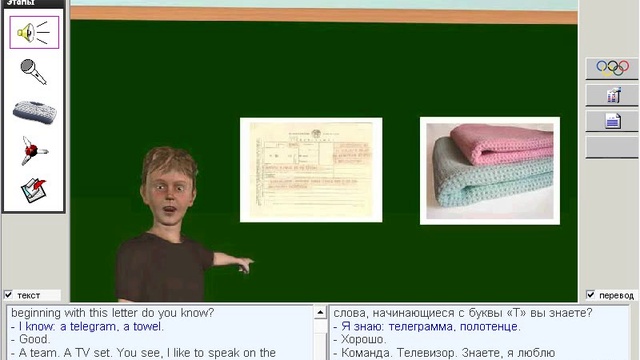Click the line 'Я знаю: телеграмма, полотенце.'
The height and width of the screenshot is (360, 640).
pyautogui.click(x=427, y=327)
